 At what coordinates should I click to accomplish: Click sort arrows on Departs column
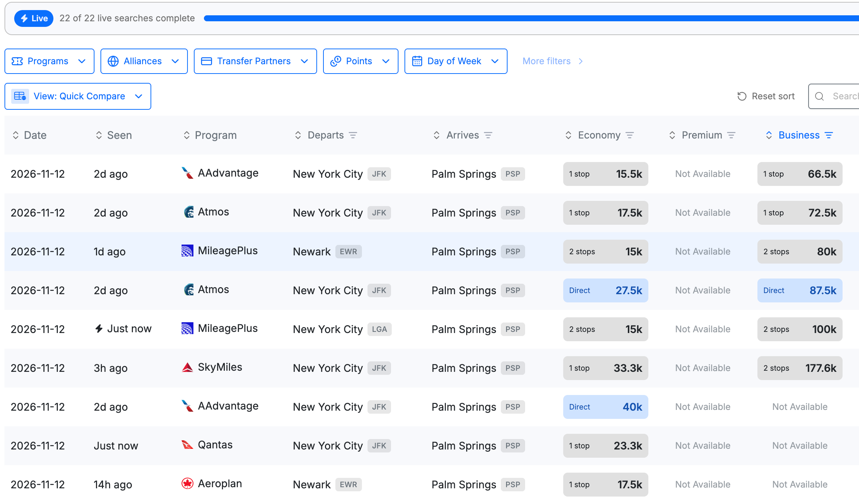[298, 135]
